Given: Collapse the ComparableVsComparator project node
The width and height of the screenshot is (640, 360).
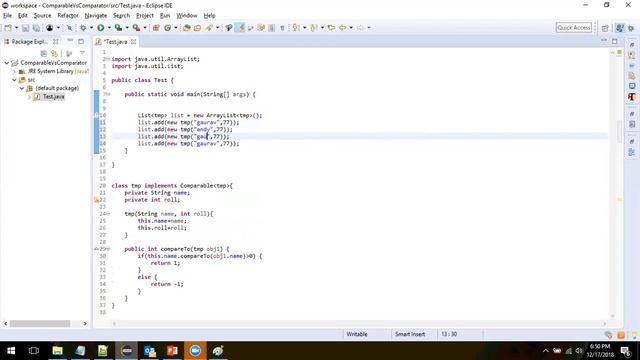Looking at the screenshot, I should [7, 63].
